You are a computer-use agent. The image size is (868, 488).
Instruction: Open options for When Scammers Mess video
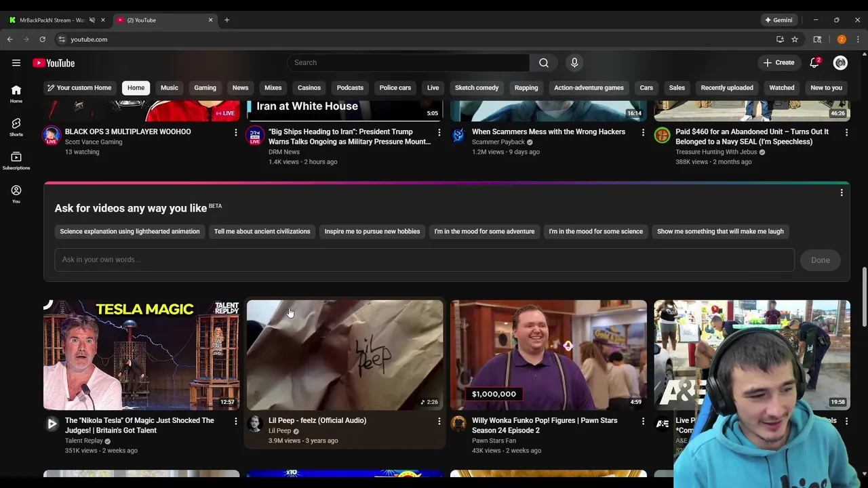click(x=643, y=132)
